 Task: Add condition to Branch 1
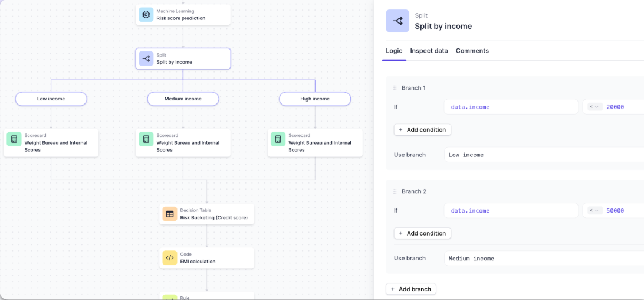coord(422,130)
